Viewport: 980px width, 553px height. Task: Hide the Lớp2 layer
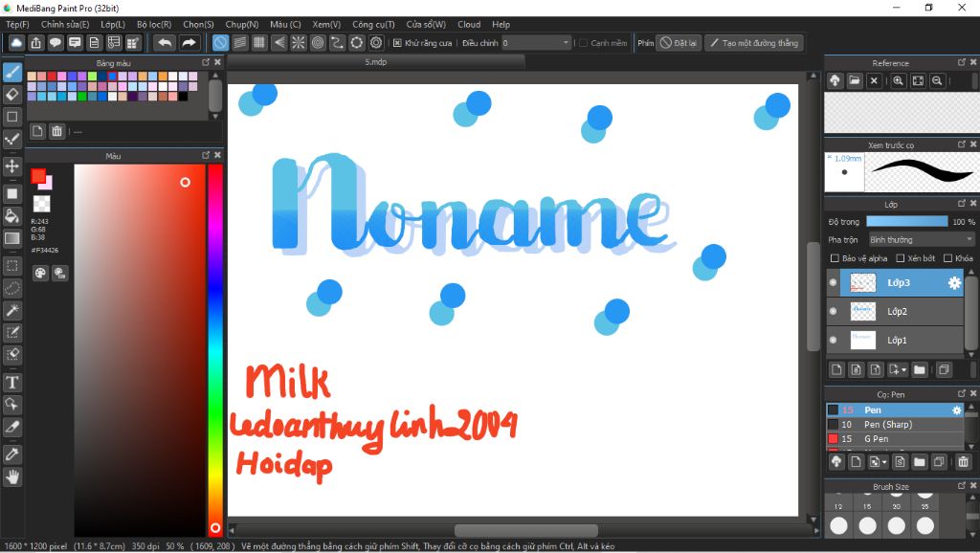click(834, 311)
